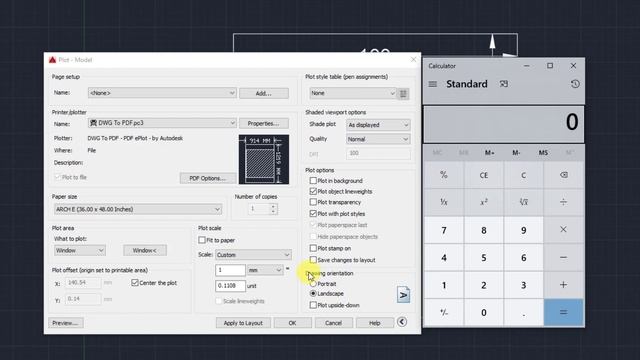
Task: Click the landscape orientation page icon
Action: pyautogui.click(x=403, y=295)
